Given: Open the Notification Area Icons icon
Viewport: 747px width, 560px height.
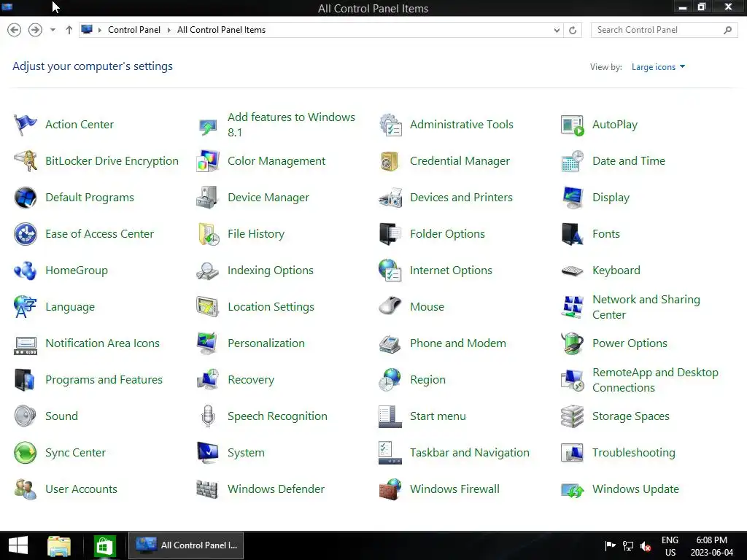Looking at the screenshot, I should point(26,344).
